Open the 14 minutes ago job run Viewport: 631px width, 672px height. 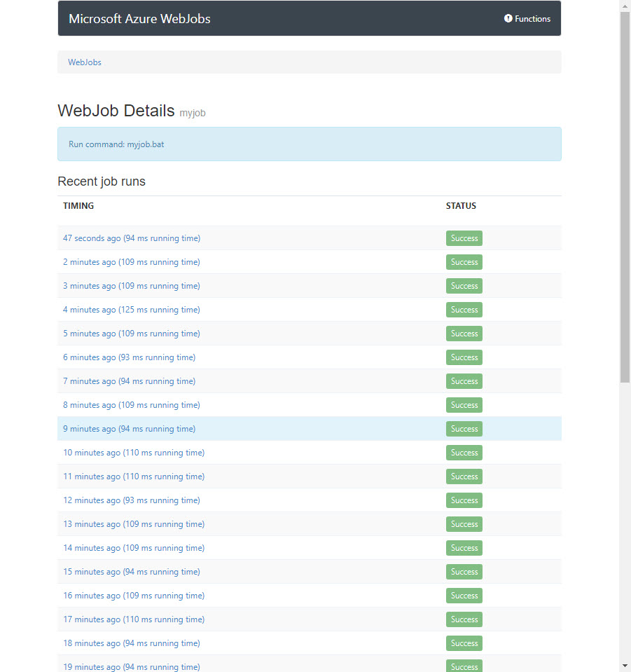tap(134, 548)
